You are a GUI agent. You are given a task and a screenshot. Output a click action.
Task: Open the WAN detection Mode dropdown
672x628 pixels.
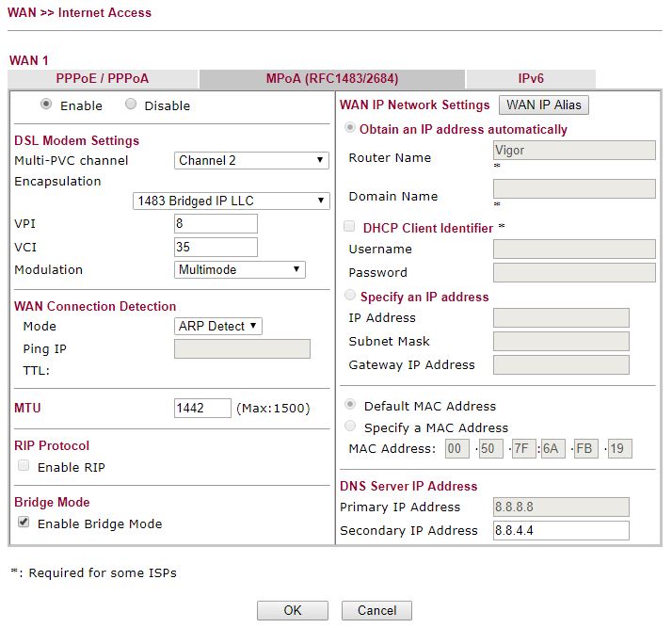coord(218,326)
